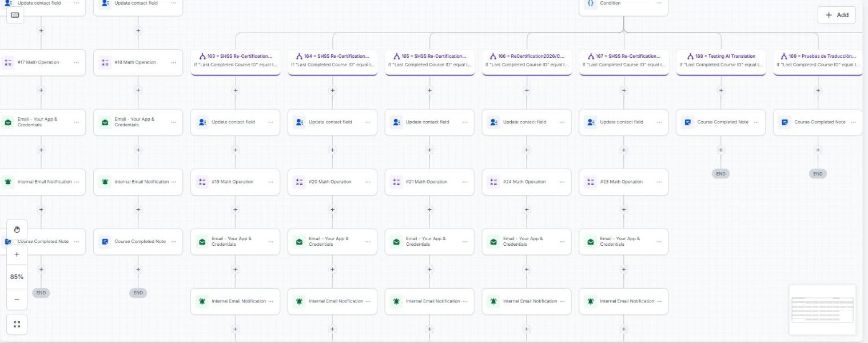Open options menu for #23 Math Operation
The width and height of the screenshot is (868, 343).
coord(659,182)
